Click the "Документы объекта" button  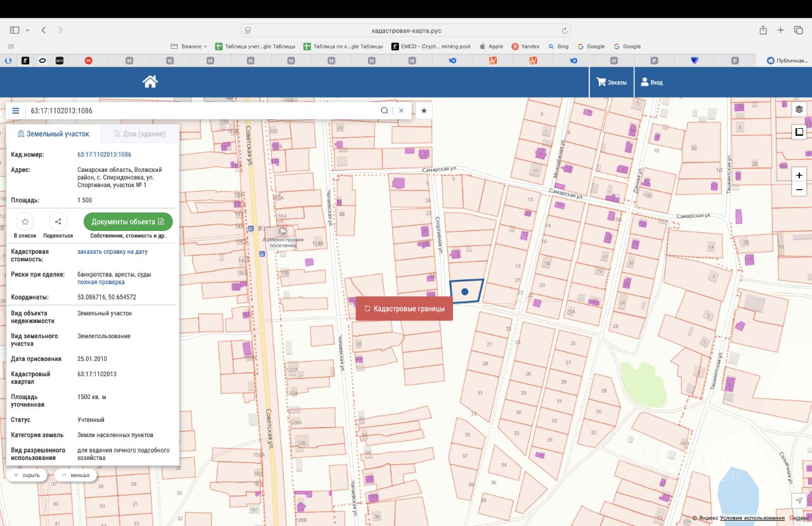(x=128, y=221)
